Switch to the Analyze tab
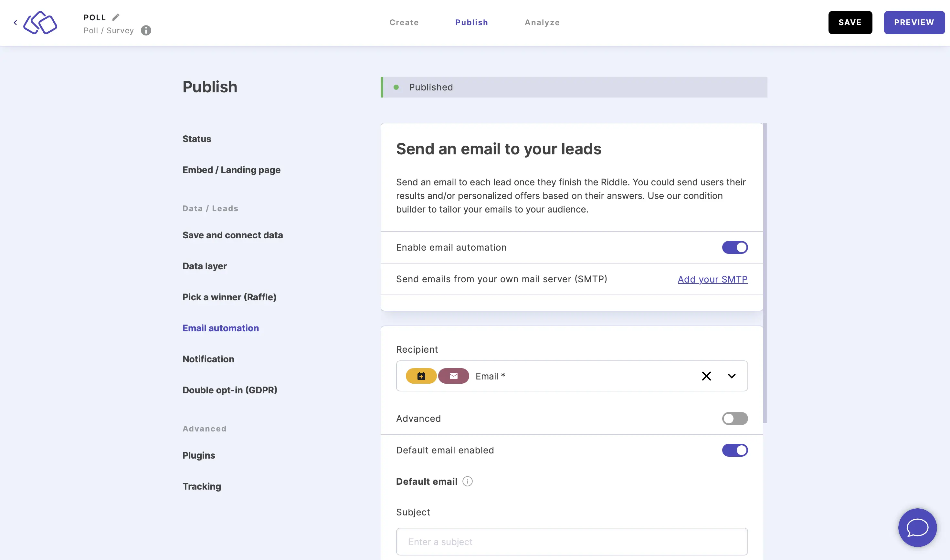Image resolution: width=950 pixels, height=560 pixels. 542,22
